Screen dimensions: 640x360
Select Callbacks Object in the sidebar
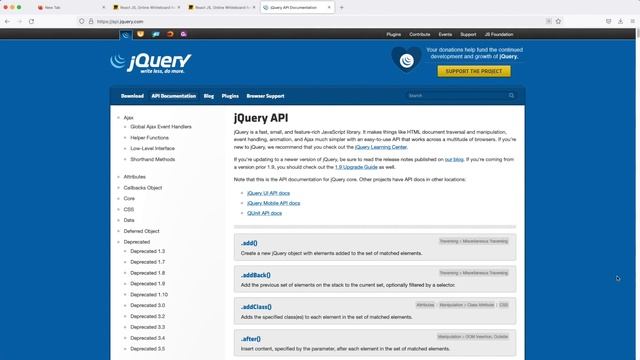(x=142, y=188)
